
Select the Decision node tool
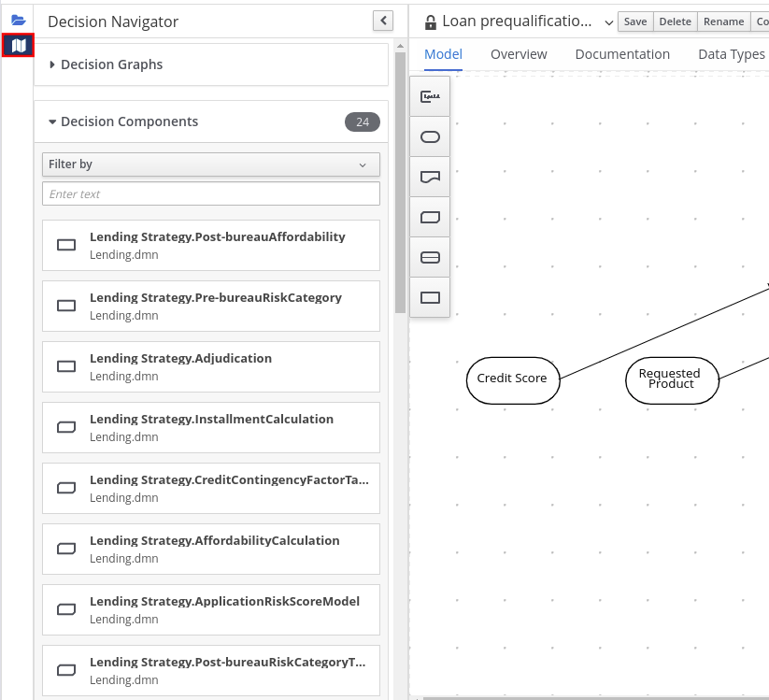point(430,297)
